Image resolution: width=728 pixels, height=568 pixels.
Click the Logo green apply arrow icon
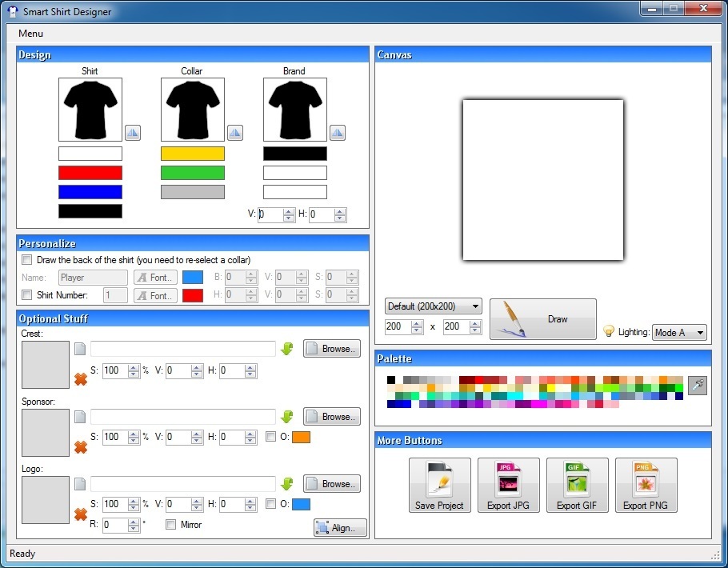tap(287, 484)
